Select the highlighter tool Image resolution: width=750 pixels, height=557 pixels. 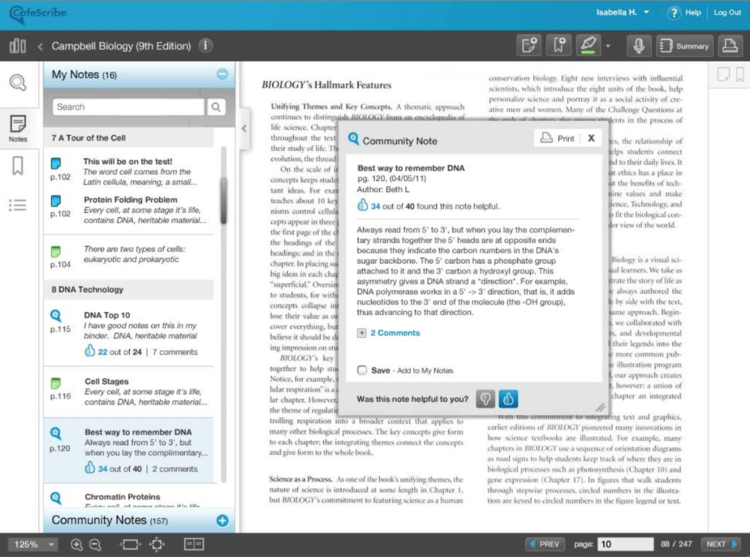tap(588, 46)
